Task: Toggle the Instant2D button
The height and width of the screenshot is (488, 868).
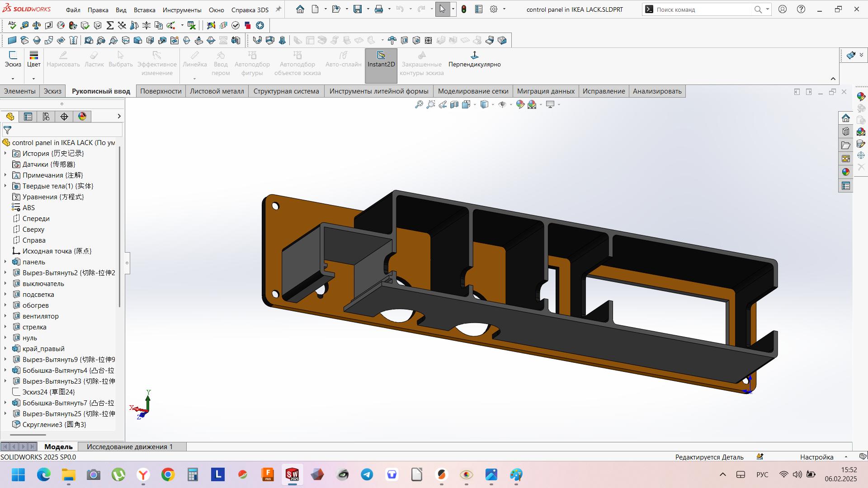Action: click(381, 66)
